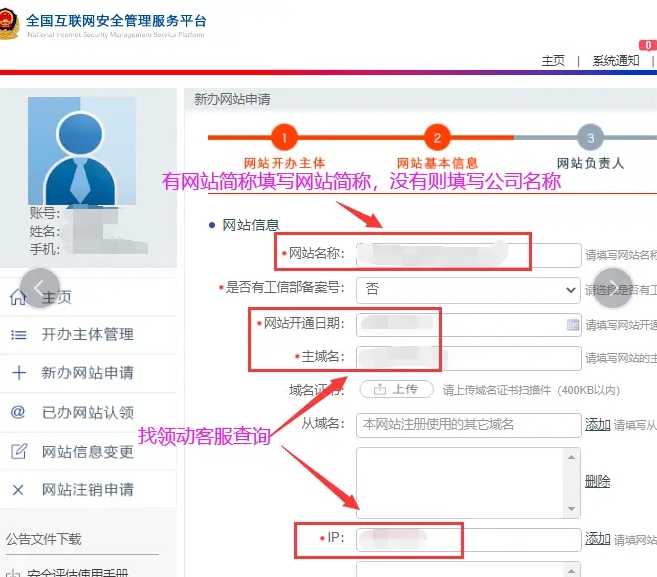Click 添加 link next to the IP field
Viewport: 657px width, 577px height.
[x=598, y=538]
